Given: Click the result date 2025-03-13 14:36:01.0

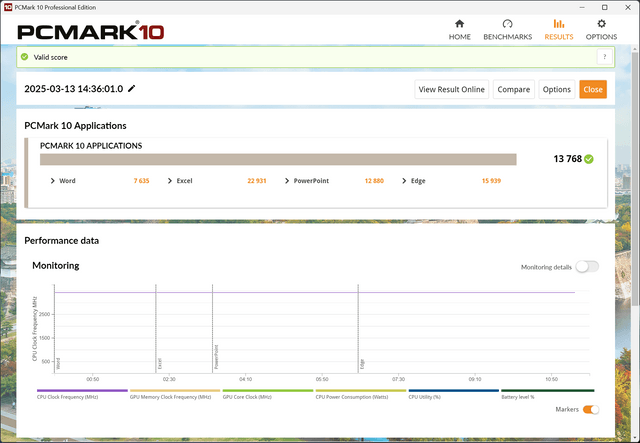Looking at the screenshot, I should pos(73,89).
